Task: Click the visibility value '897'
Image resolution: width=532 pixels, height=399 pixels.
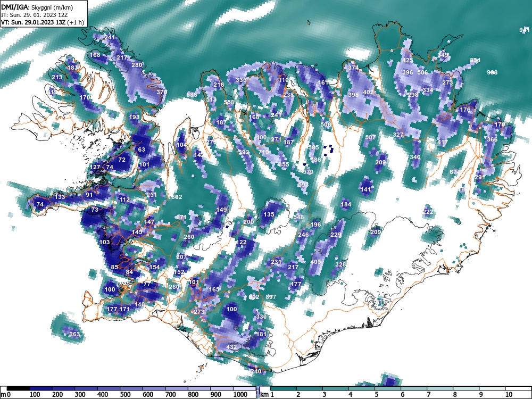Action: pos(271,297)
